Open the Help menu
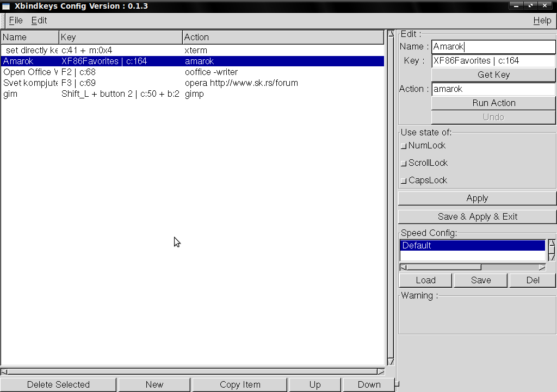 click(542, 21)
